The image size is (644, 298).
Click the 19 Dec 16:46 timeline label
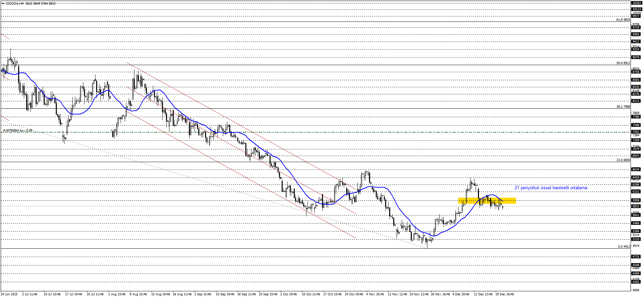point(505,294)
